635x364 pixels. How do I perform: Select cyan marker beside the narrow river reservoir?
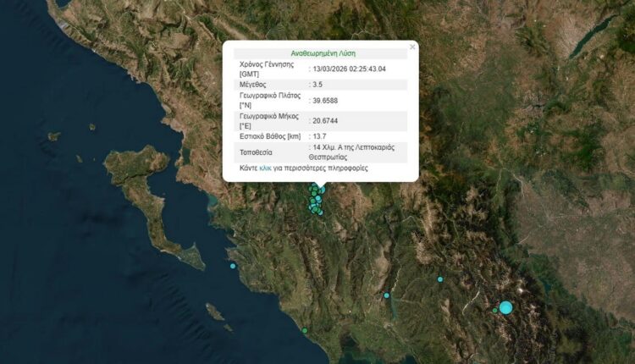pos(386,295)
